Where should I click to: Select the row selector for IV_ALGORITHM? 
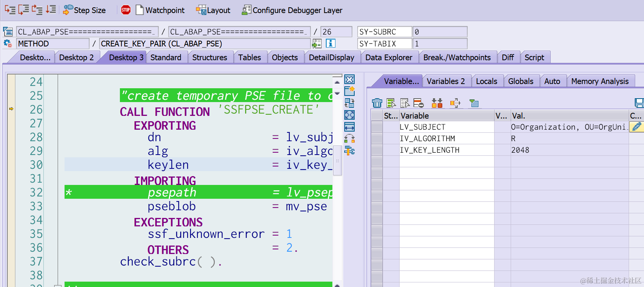coord(377,139)
